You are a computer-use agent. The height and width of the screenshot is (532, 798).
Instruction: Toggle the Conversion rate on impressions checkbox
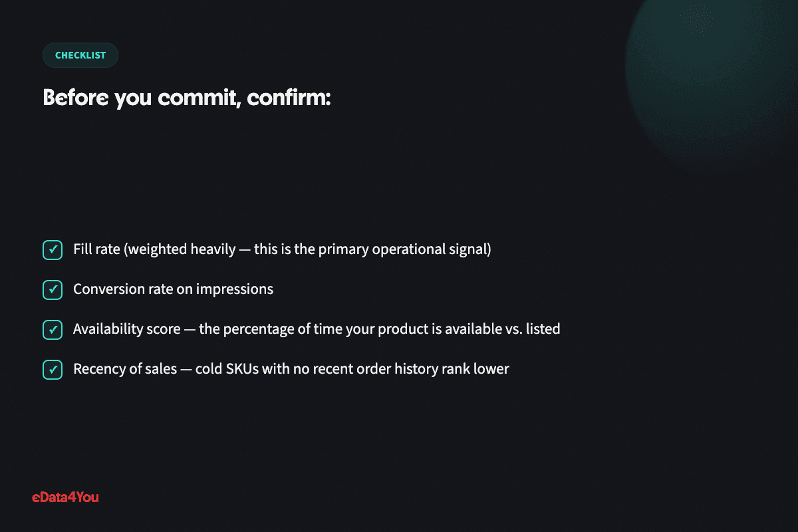53,290
